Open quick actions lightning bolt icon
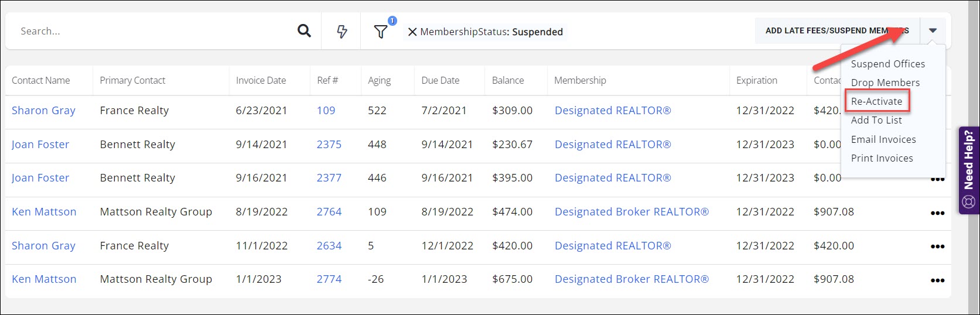Viewport: 980px width, 315px height. coord(342,32)
